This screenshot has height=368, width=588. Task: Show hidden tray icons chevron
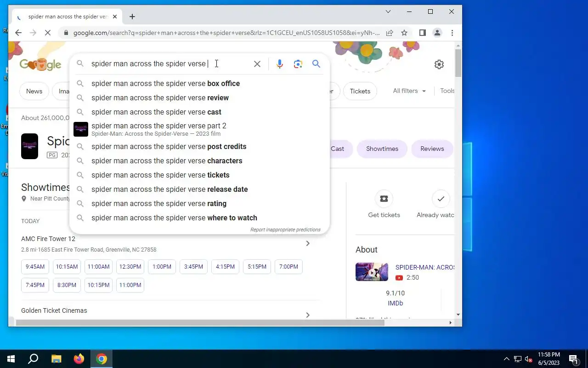[x=506, y=359]
